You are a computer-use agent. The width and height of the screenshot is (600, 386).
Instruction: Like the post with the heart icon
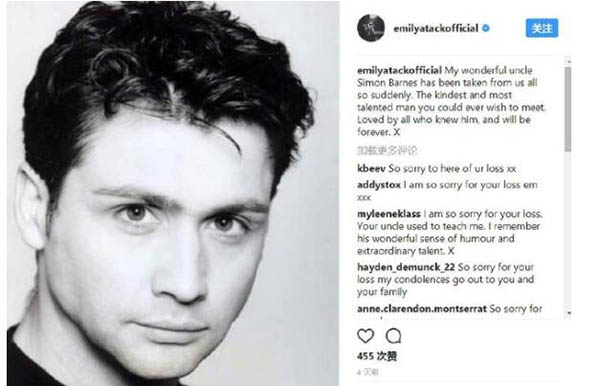tap(365, 336)
